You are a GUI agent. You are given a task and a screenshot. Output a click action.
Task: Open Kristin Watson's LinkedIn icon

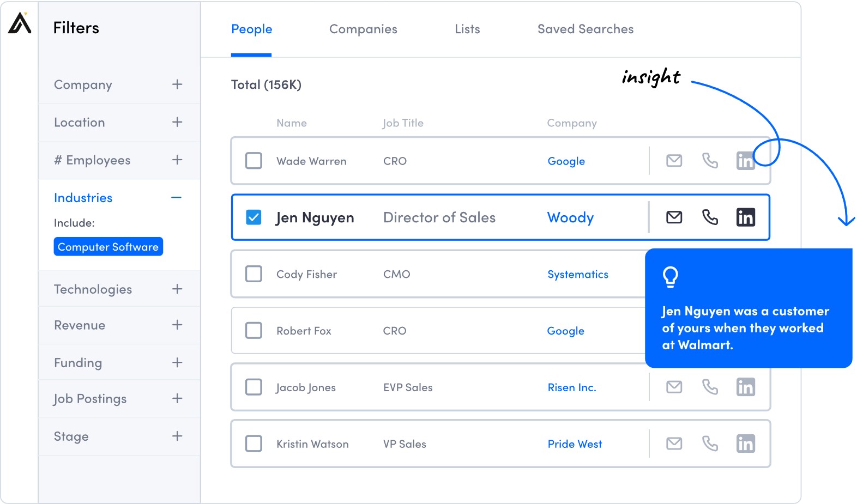pyautogui.click(x=745, y=444)
